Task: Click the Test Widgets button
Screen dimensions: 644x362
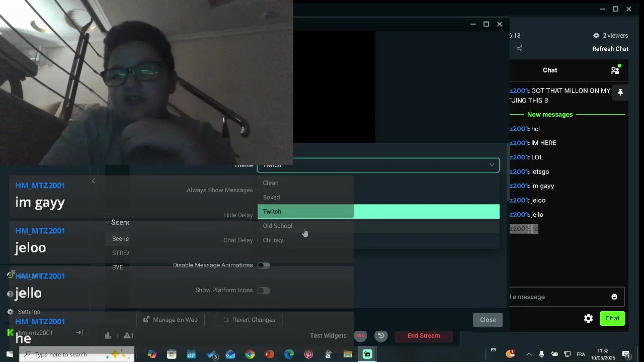Action: point(328,336)
